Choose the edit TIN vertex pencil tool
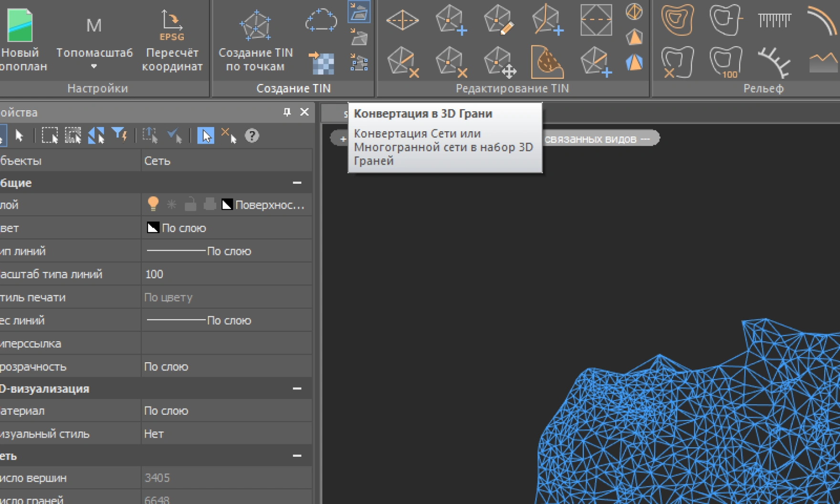The image size is (840, 504). tap(499, 21)
